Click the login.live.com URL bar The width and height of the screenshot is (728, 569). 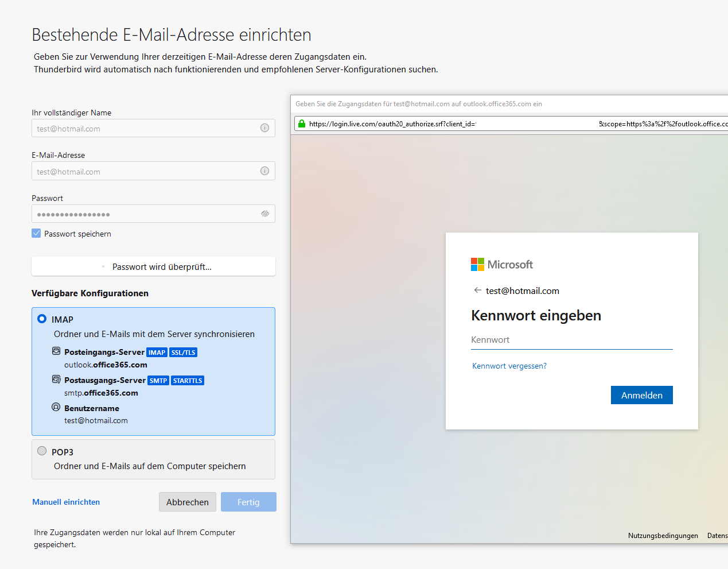511,123
